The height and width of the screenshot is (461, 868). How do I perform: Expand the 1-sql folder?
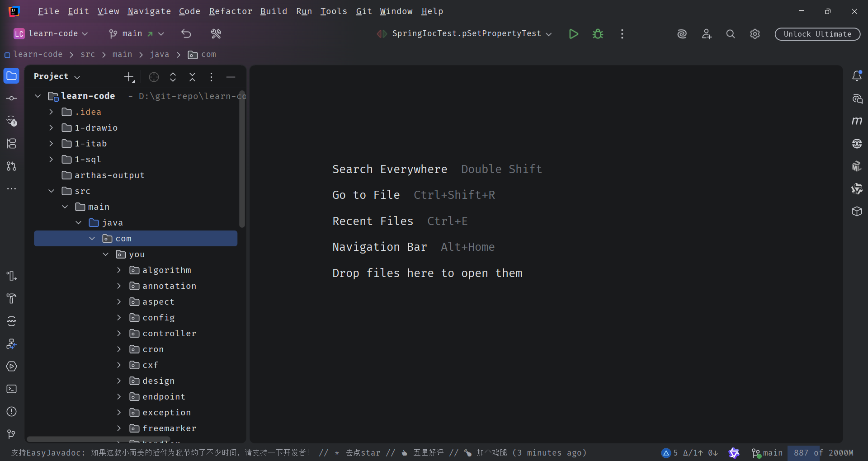tap(51, 160)
